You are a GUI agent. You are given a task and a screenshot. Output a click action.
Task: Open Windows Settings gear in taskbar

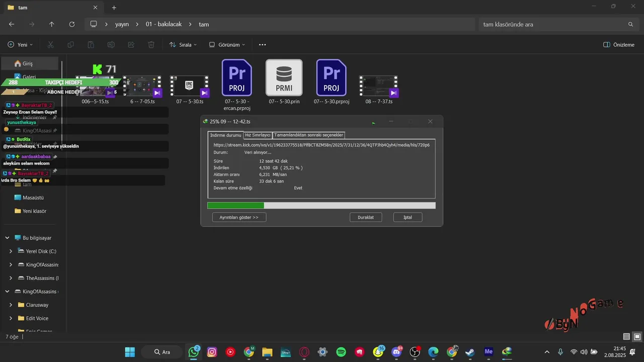coord(323,352)
